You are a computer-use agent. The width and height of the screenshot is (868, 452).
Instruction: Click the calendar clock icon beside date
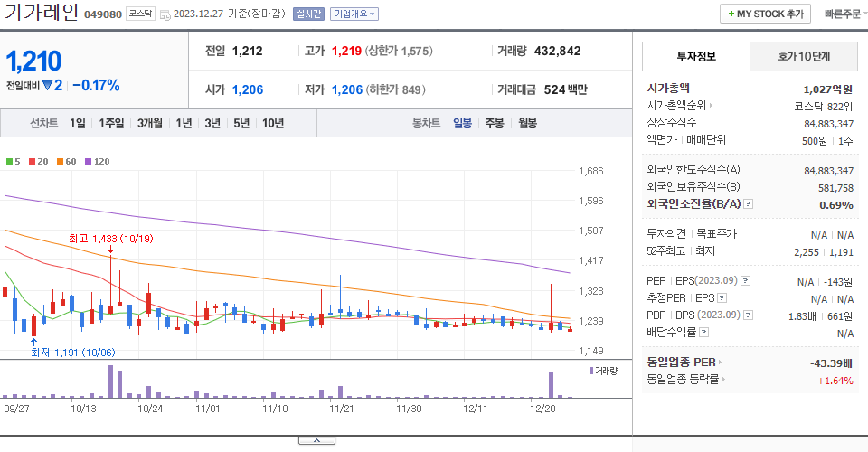pos(165,15)
